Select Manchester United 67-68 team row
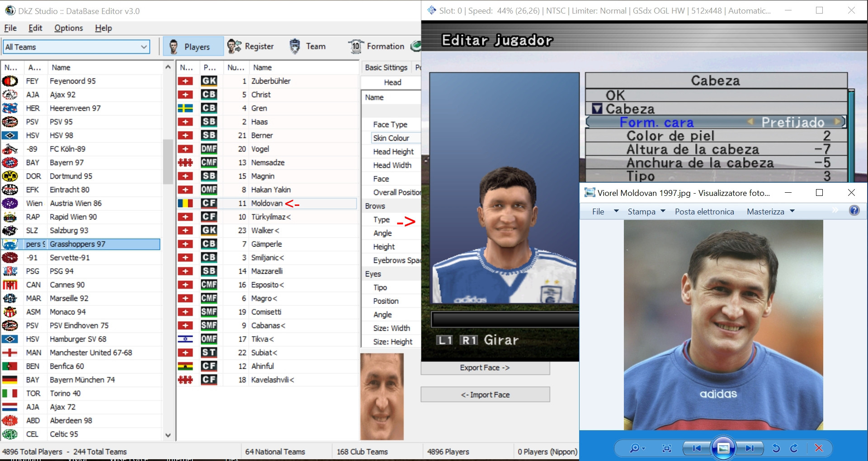868x461 pixels. point(81,352)
